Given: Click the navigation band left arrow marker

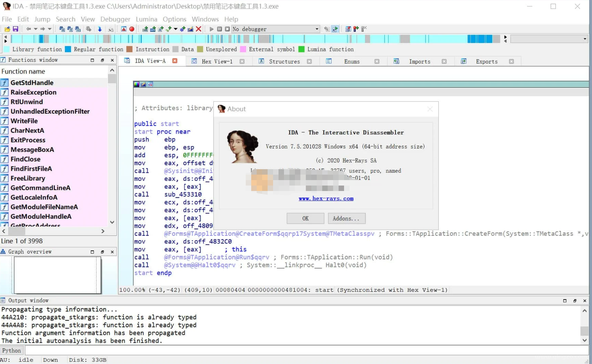Looking at the screenshot, I should click(x=5, y=37).
